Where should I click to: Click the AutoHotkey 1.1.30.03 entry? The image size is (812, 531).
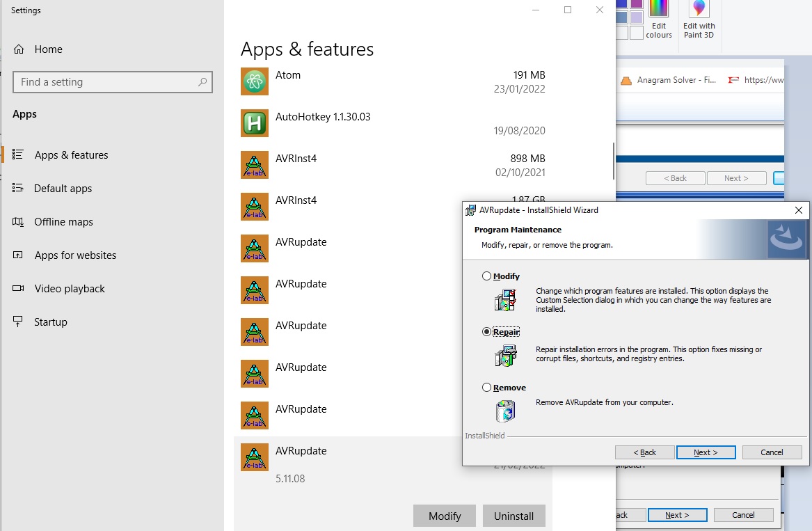click(323, 117)
